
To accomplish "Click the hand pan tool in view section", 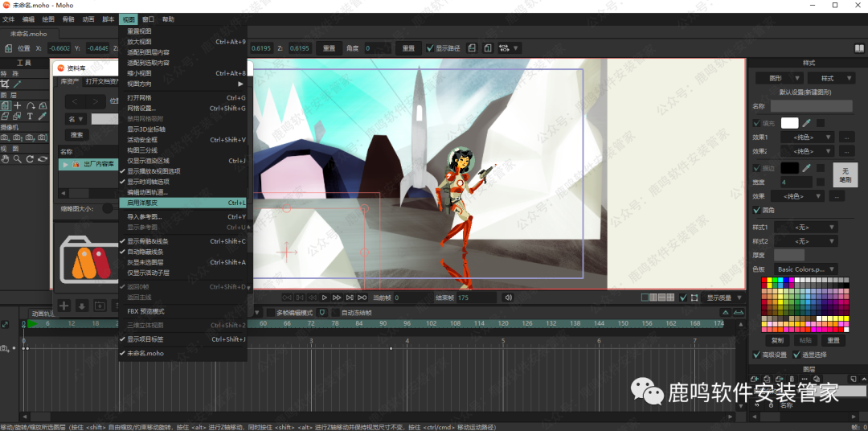I will [5, 159].
